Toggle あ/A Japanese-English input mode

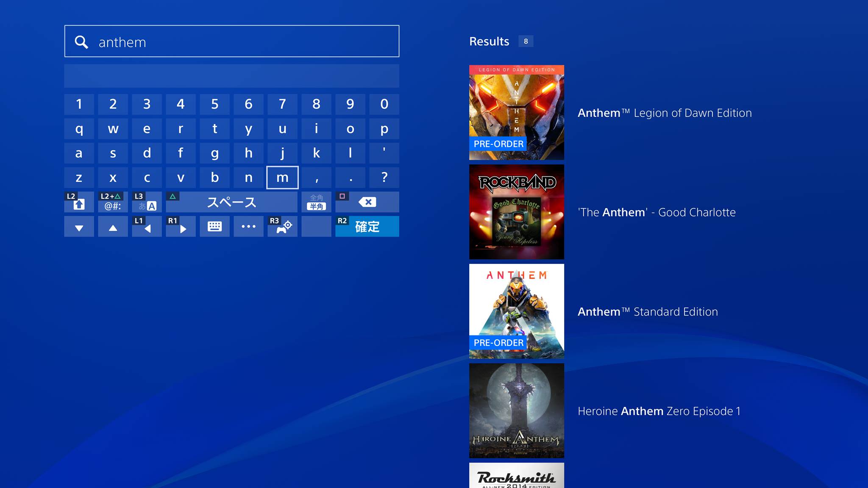(x=147, y=202)
